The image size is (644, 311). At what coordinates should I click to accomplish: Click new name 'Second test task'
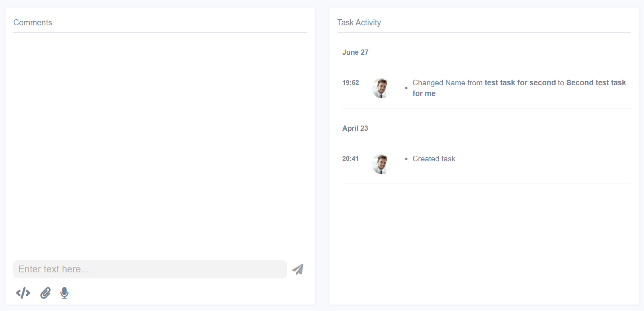click(x=596, y=82)
